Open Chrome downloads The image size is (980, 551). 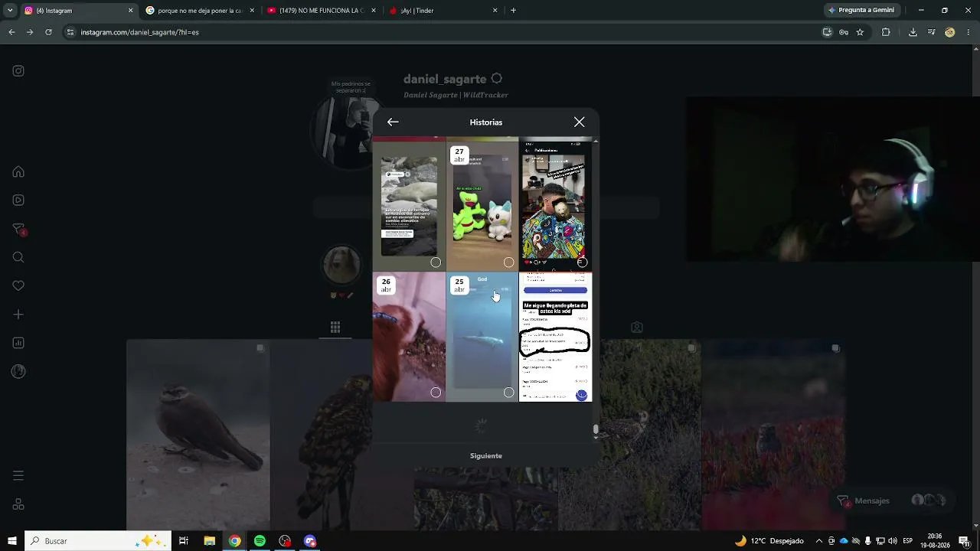913,32
